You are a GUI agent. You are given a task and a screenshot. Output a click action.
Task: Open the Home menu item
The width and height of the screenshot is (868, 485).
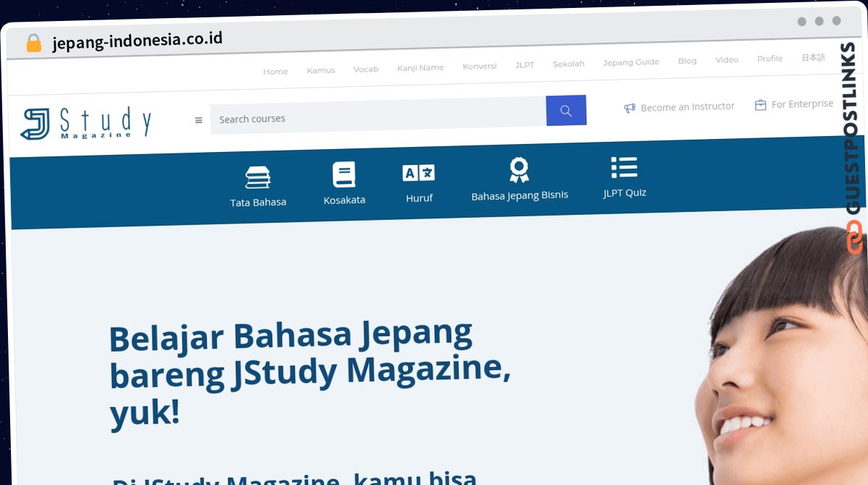pyautogui.click(x=276, y=70)
